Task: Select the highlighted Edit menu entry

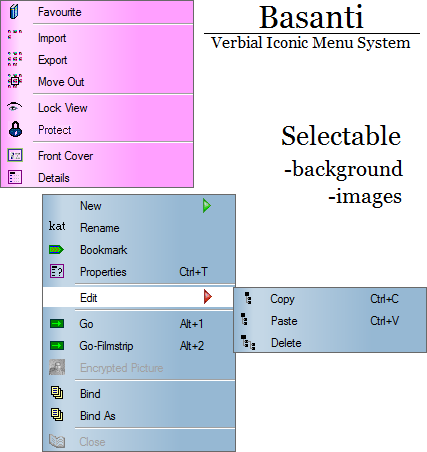Action: [x=139, y=297]
